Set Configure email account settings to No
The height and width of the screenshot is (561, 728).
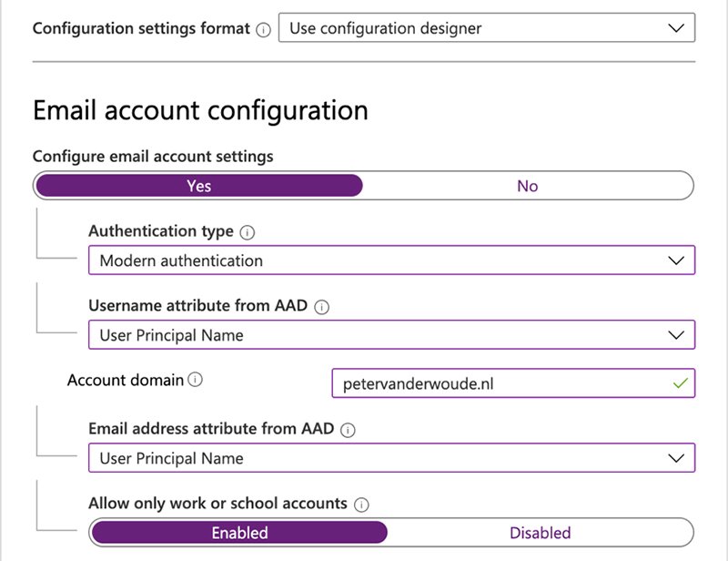point(528,186)
